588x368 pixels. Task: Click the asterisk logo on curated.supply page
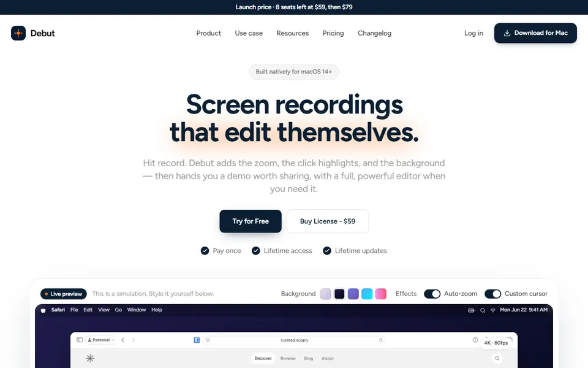click(90, 358)
